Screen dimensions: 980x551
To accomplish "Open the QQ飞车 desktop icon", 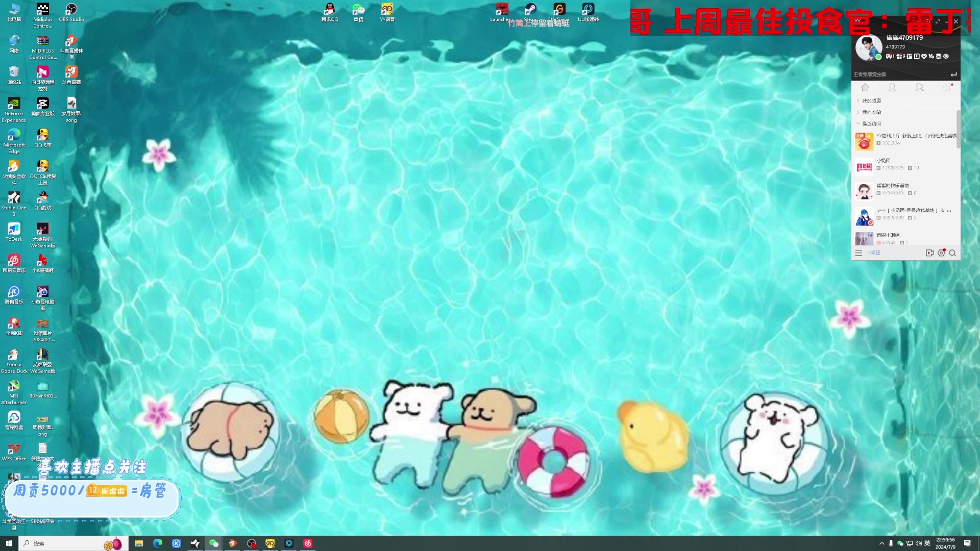I will 42,138.
